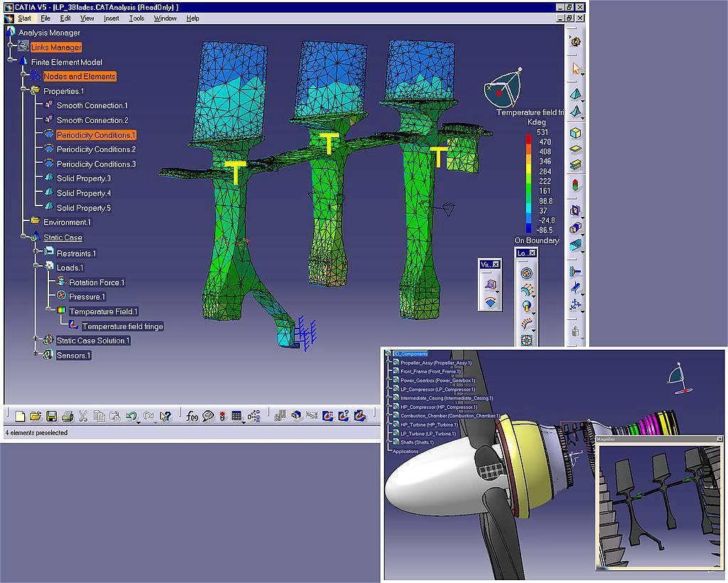Click the blue -86.5 end of color legend

tap(528, 229)
